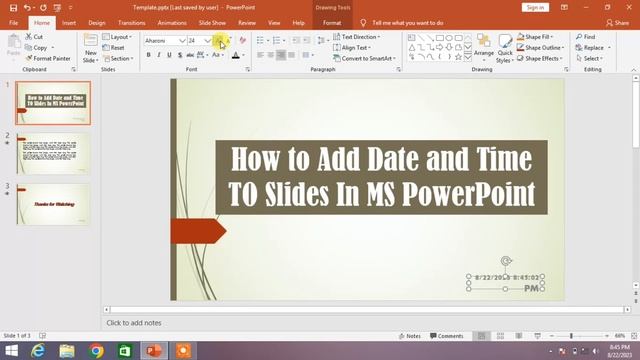The image size is (640, 360).
Task: Undo the last action
Action: tap(27, 8)
